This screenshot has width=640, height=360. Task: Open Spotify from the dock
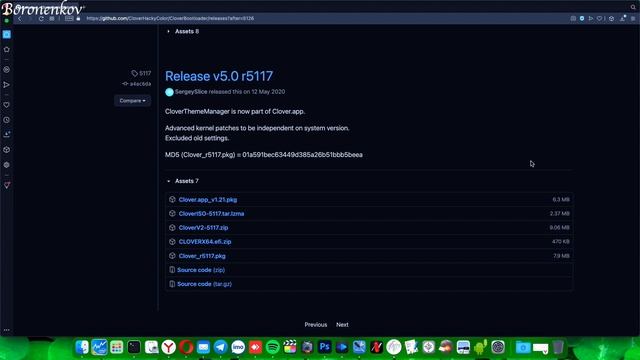pyautogui.click(x=272, y=347)
